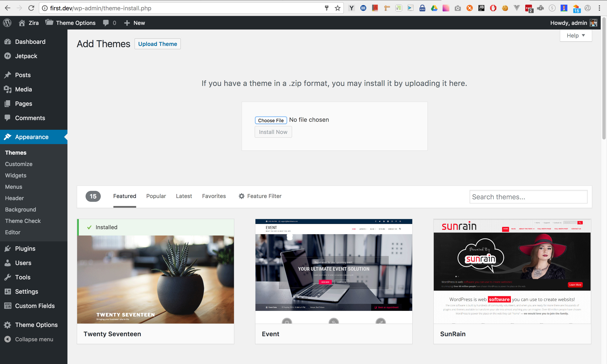The width and height of the screenshot is (607, 364).
Task: Switch to the Popular tab
Action: tap(156, 196)
